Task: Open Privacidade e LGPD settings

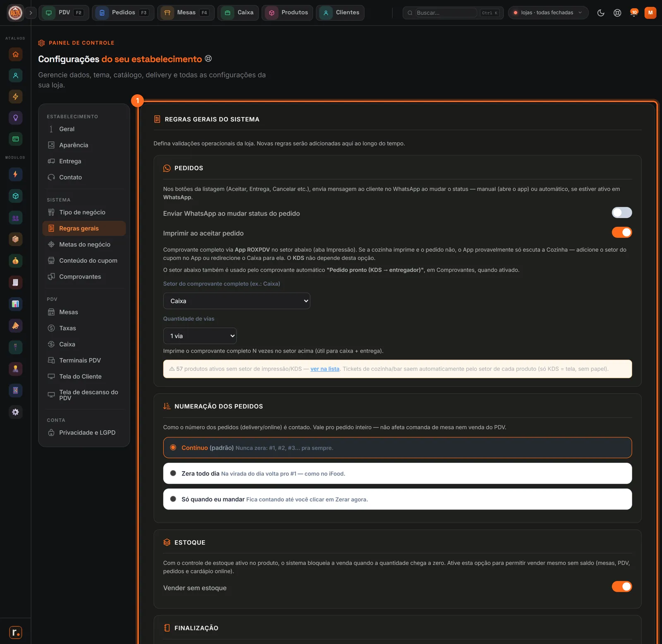Action: [x=84, y=433]
